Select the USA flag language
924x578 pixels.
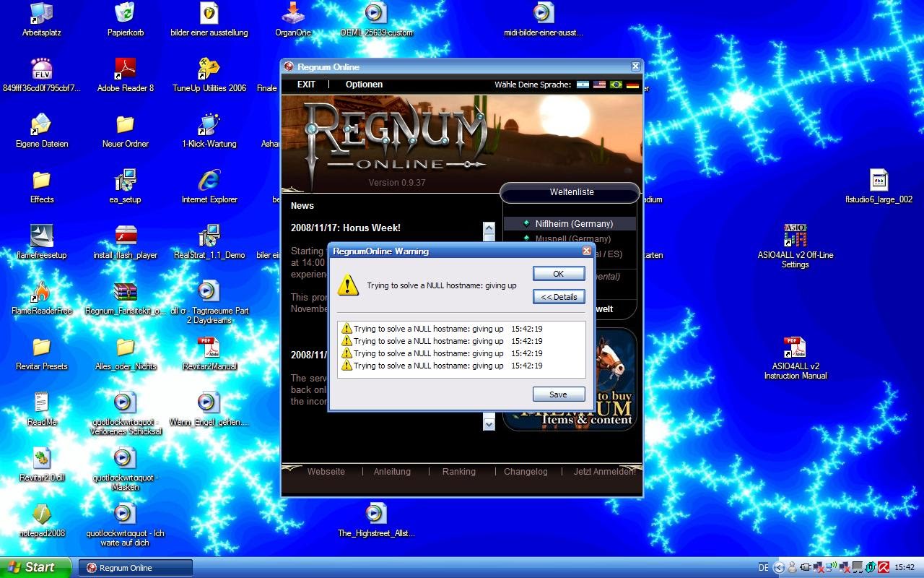pyautogui.click(x=599, y=85)
